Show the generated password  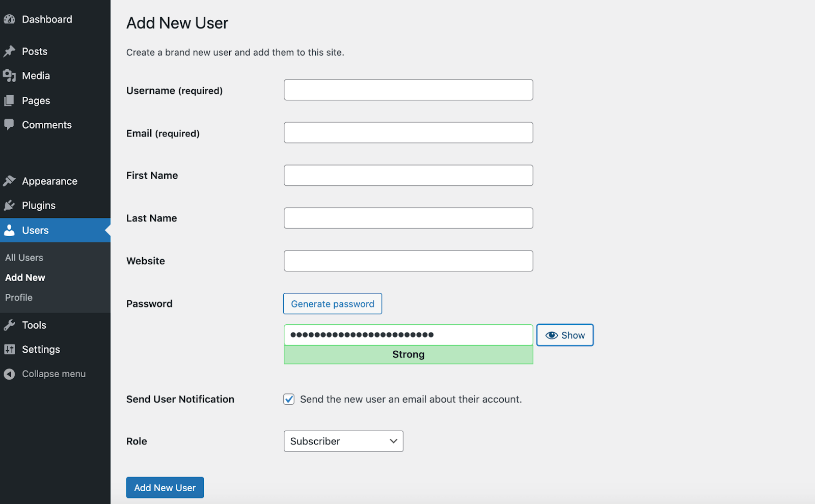[564, 334]
